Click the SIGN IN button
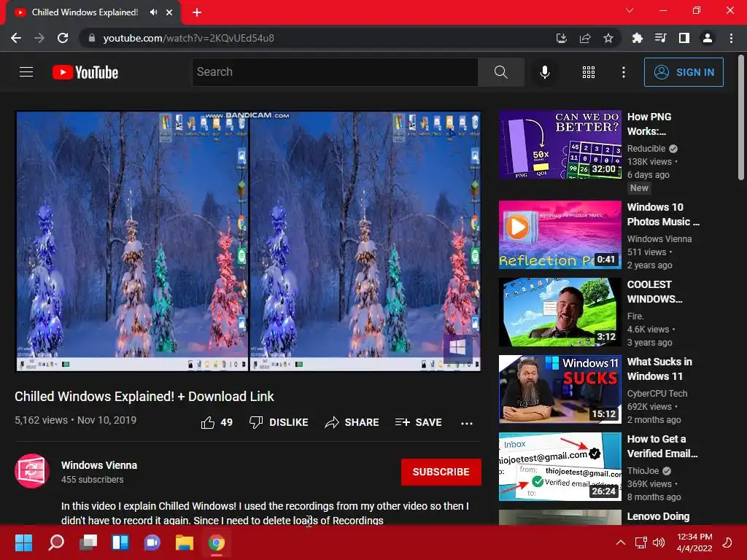The width and height of the screenshot is (747, 560). click(x=684, y=72)
